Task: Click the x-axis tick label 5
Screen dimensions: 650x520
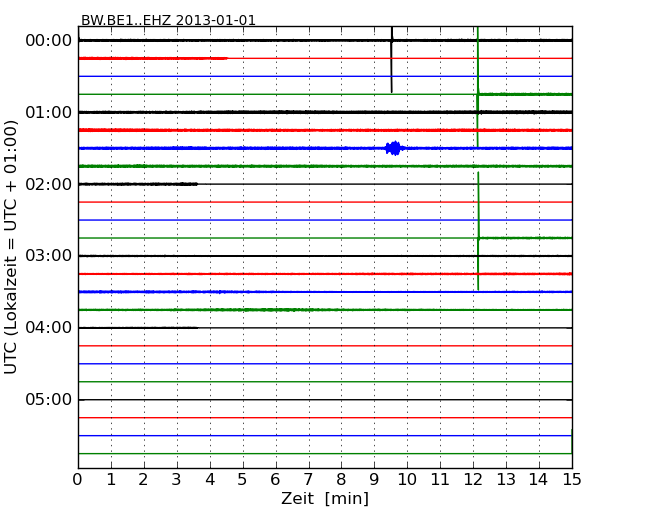Action: click(243, 480)
